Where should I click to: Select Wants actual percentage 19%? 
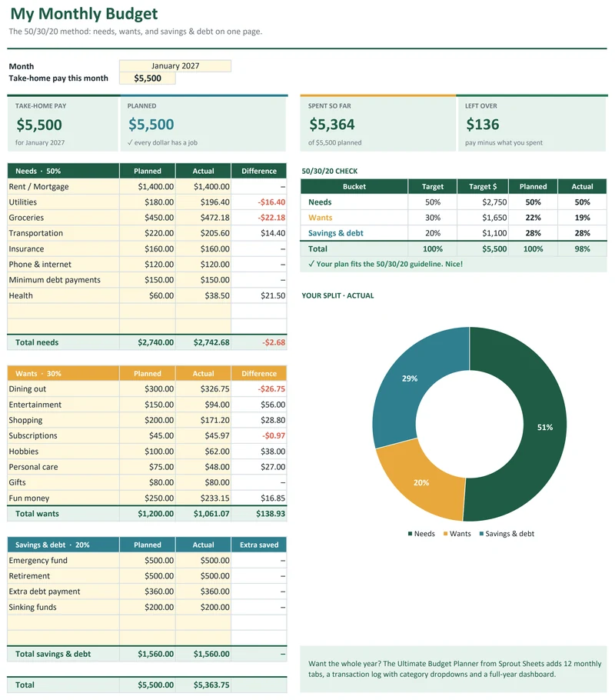coord(582,218)
